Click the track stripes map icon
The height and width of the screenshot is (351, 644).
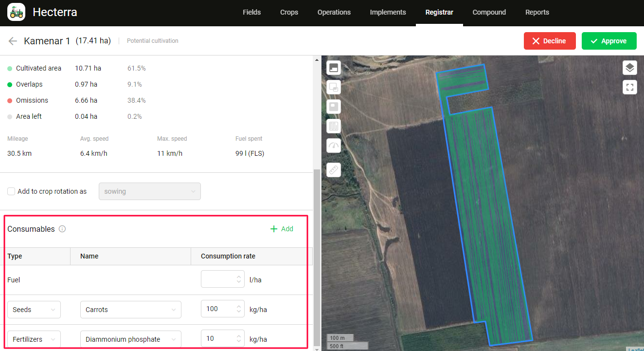tap(334, 127)
